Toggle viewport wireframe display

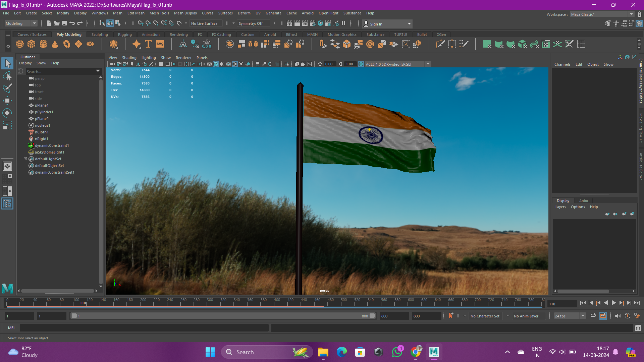pos(209,64)
